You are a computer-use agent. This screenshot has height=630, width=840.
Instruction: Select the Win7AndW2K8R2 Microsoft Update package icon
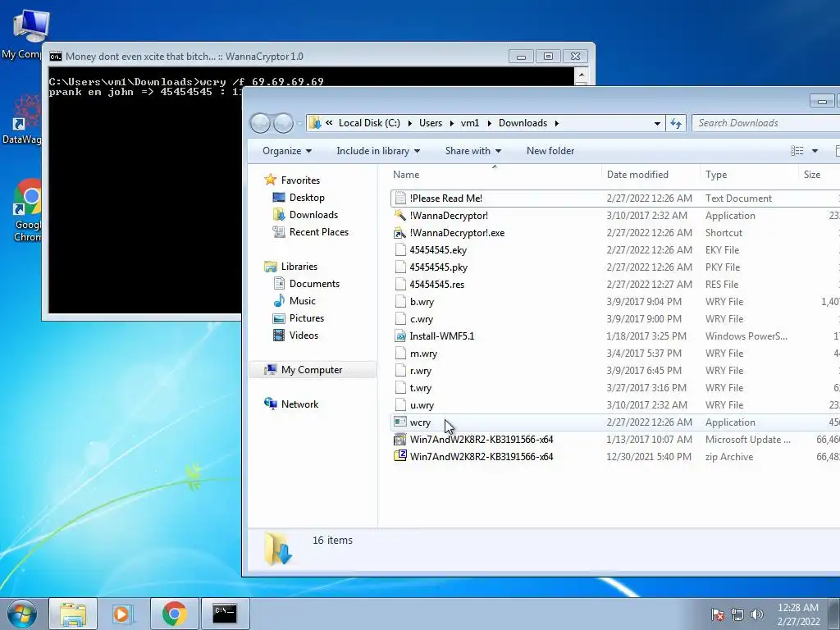(400, 440)
